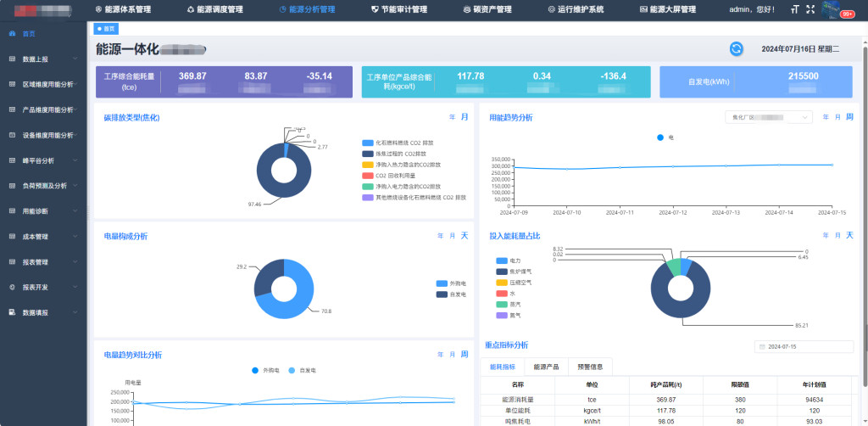Viewport: 868px width, 426px height.
Task: Open the user avatar in the top corner
Action: pyautogui.click(x=831, y=9)
